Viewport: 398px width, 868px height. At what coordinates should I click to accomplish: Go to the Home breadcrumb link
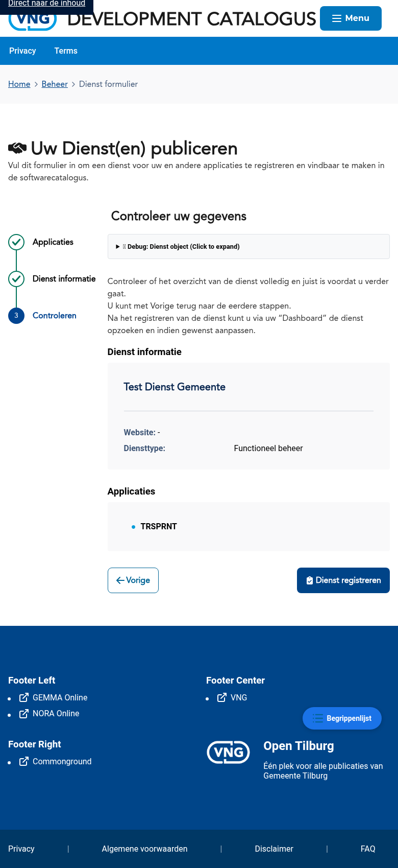19,84
